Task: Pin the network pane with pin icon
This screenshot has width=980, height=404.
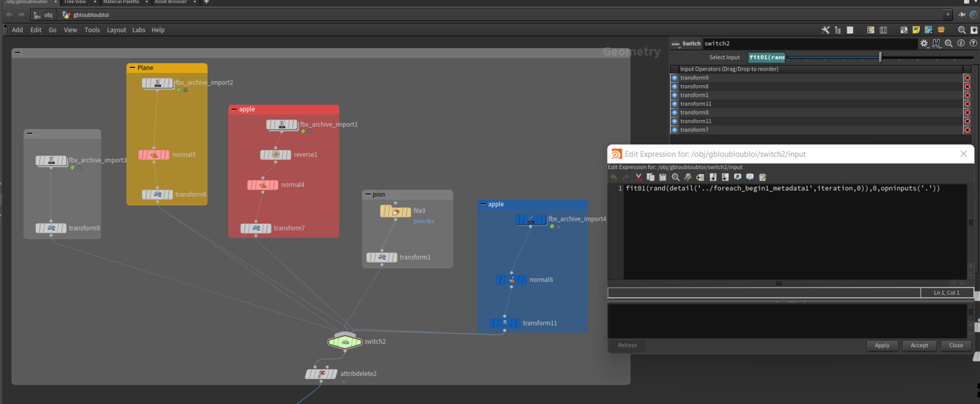Action: click(x=962, y=15)
